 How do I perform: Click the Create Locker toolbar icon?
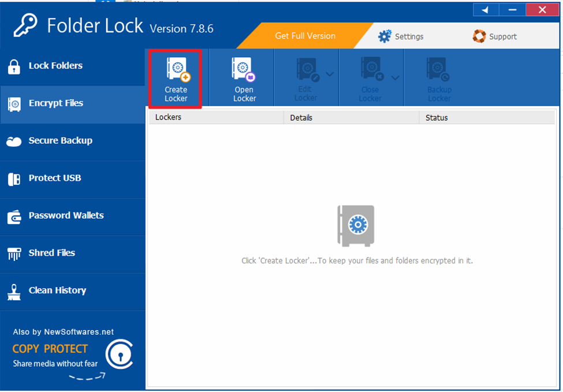coord(178,69)
